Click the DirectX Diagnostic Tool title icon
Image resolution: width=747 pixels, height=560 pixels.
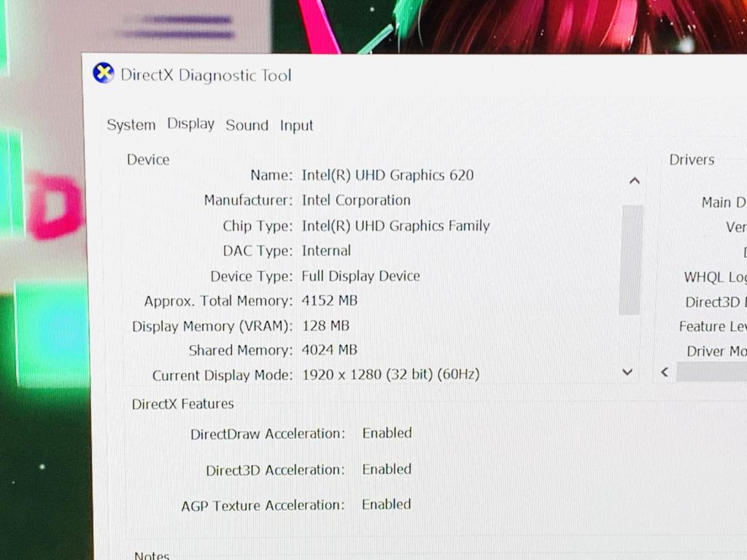click(x=104, y=74)
